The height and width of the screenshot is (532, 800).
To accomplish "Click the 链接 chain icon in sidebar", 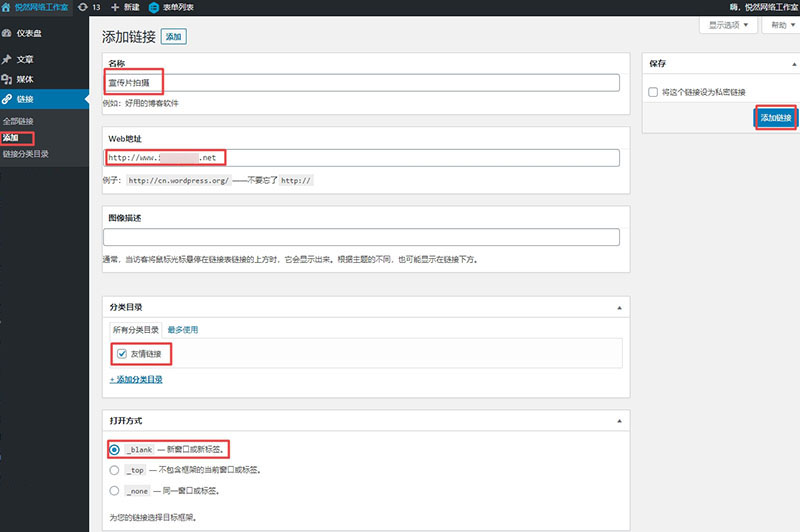I will point(8,99).
